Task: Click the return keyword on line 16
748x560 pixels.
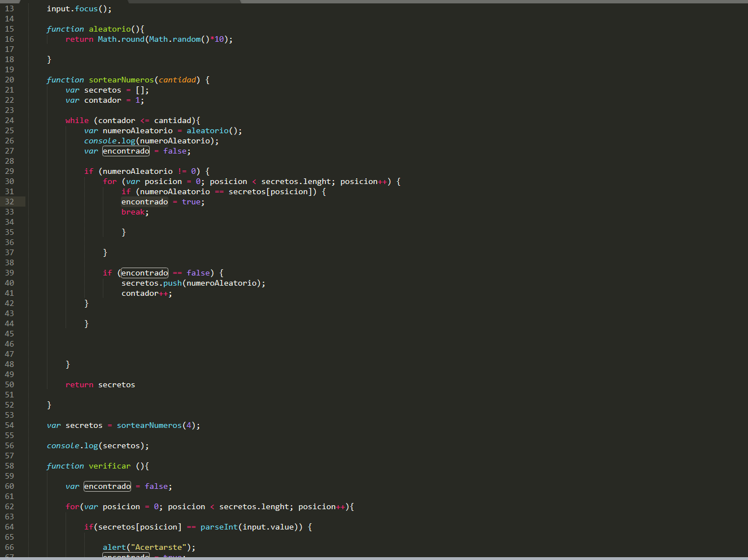Action: 79,39
